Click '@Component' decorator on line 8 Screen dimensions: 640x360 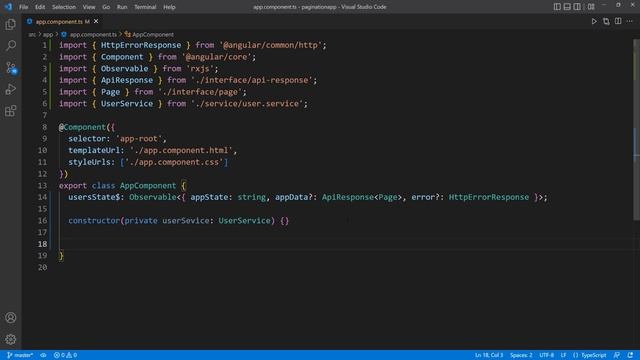(82, 127)
